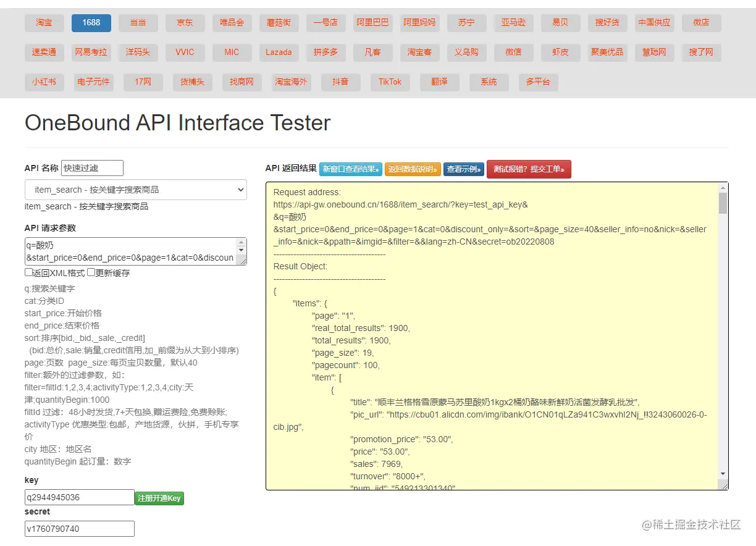Select the 慧聪网 tab
The image size is (756, 546).
[655, 52]
